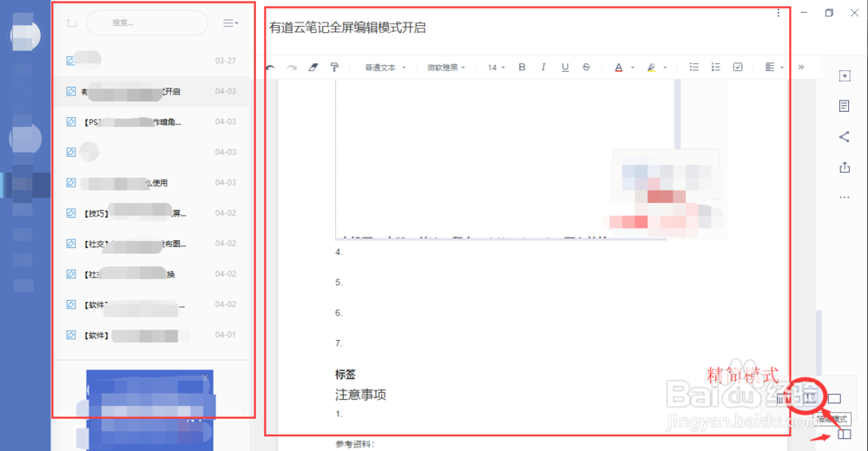The height and width of the screenshot is (451, 868).
Task: Toggle strikethrough formatting
Action: coord(586,67)
